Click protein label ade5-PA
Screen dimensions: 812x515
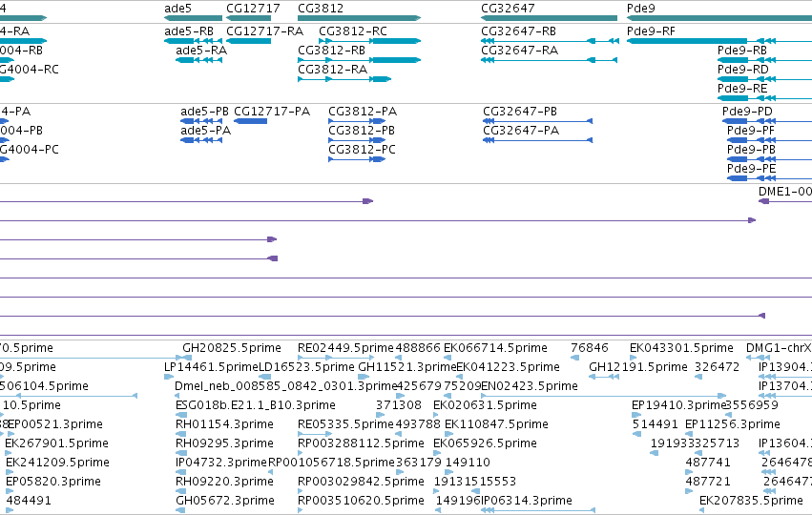click(x=205, y=131)
